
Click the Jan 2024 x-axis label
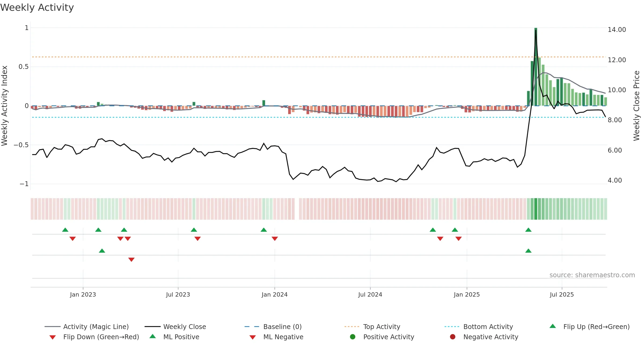click(275, 294)
